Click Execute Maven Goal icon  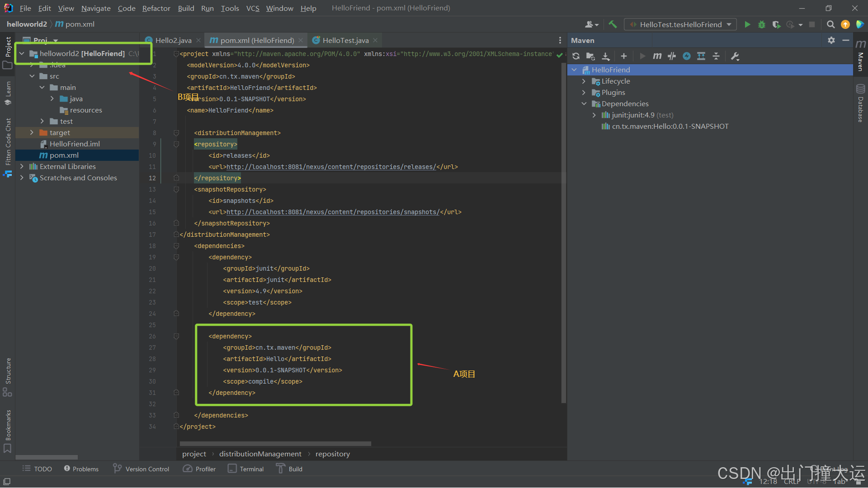click(657, 56)
